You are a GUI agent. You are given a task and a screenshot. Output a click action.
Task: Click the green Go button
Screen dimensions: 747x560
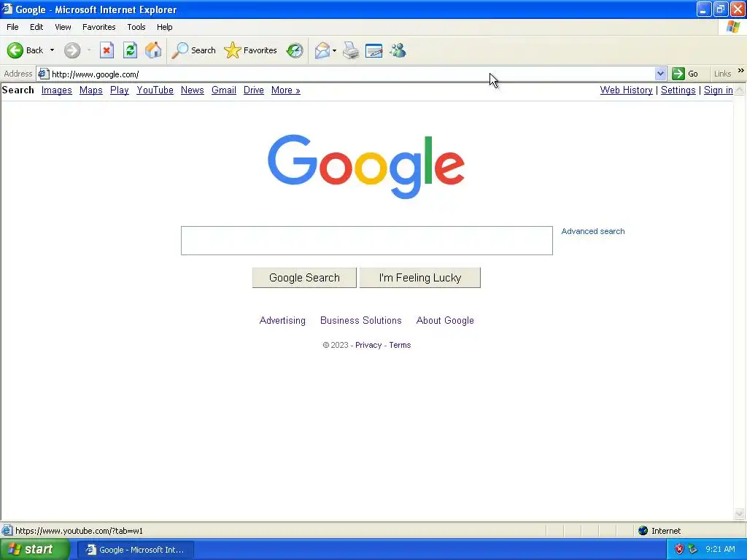[685, 74]
